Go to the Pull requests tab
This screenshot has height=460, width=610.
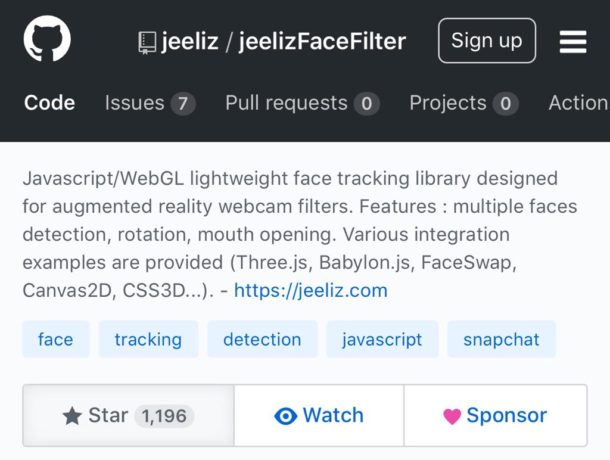(x=302, y=104)
